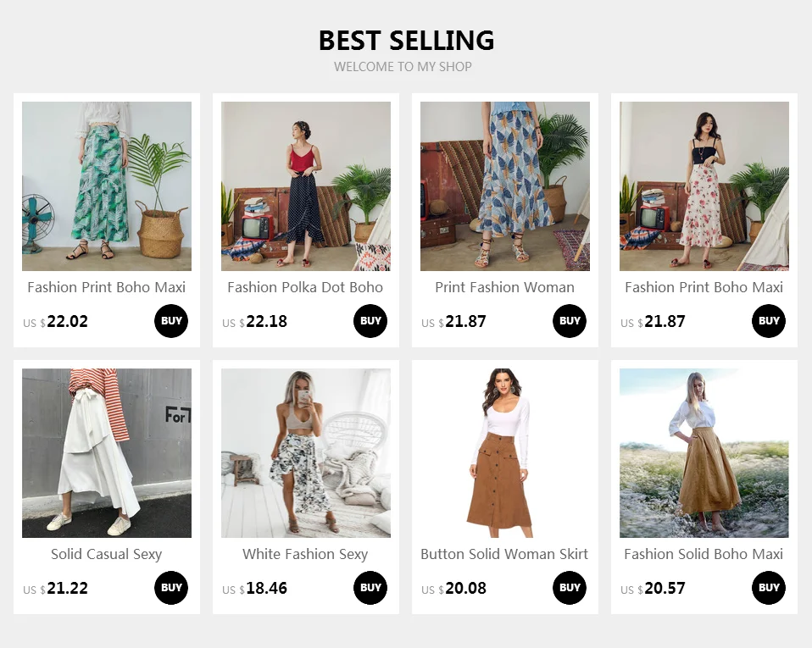Open the Button Solid Woman Skirt title link
Image resolution: width=812 pixels, height=648 pixels.
(x=504, y=554)
